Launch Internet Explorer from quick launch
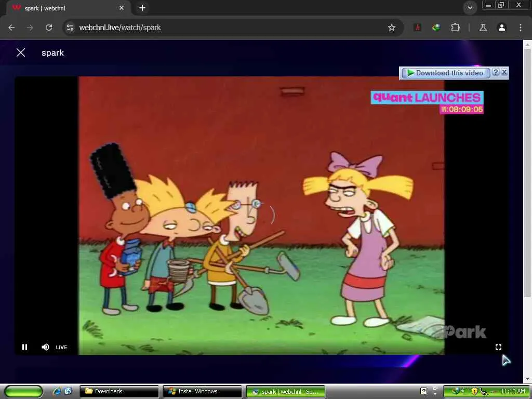This screenshot has height=399, width=532. click(x=57, y=391)
